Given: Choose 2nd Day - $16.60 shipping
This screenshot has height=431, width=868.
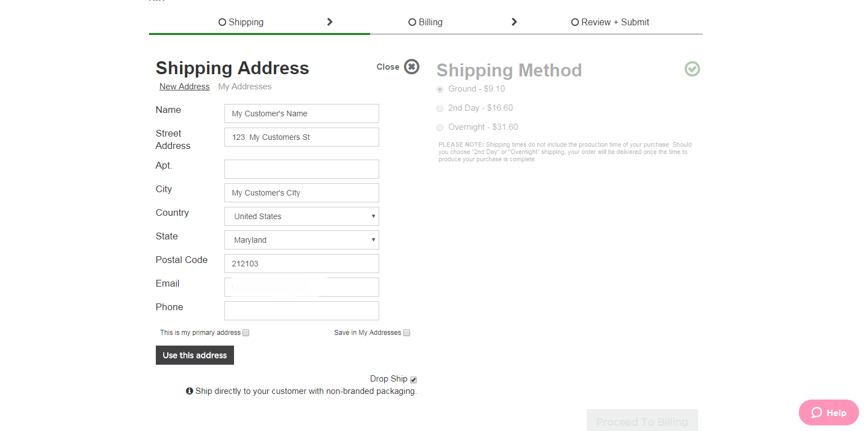Looking at the screenshot, I should [x=440, y=108].
